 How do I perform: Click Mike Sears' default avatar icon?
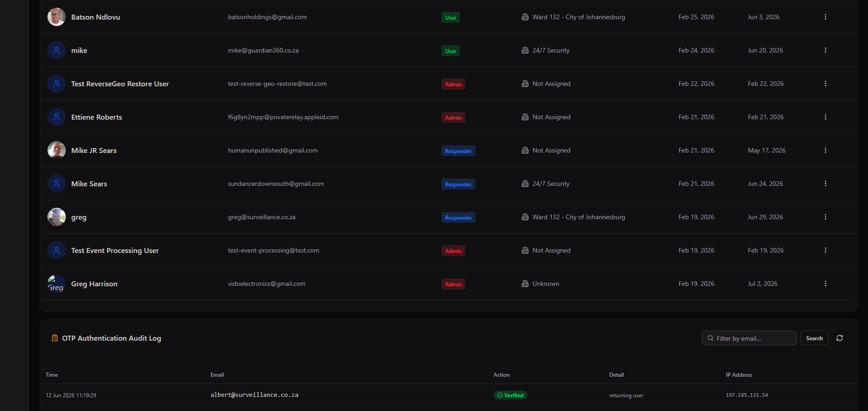coord(57,184)
